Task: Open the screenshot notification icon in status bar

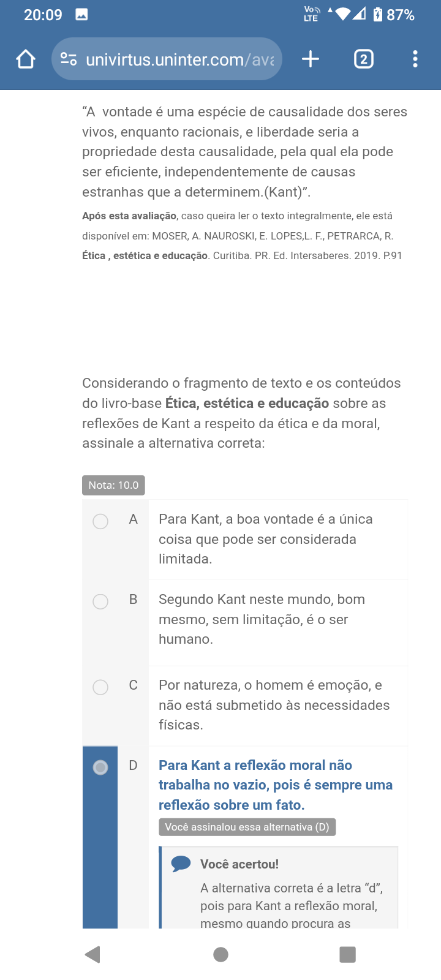Action: [81, 15]
